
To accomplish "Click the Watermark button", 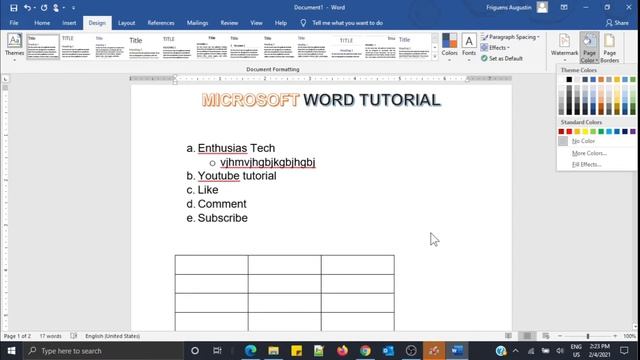I will [x=564, y=47].
